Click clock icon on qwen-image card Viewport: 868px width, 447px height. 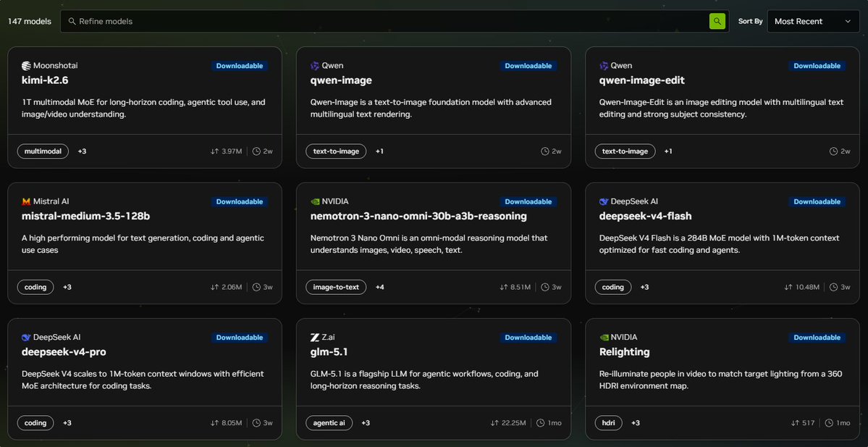click(x=545, y=151)
